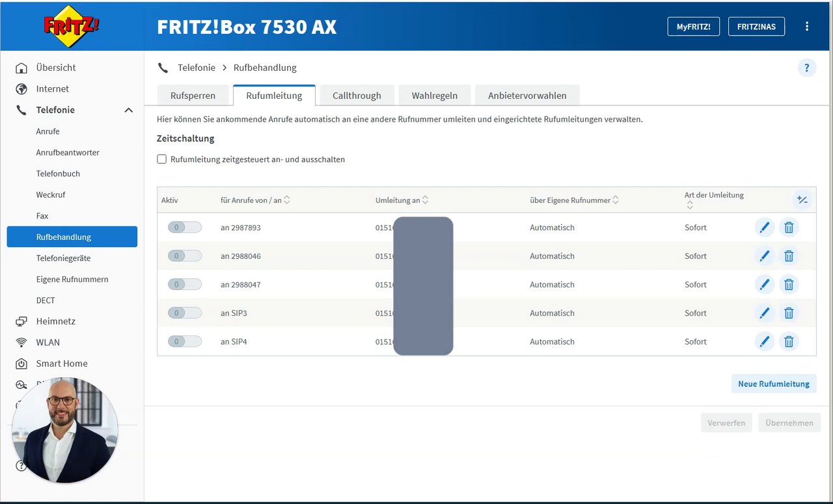The width and height of the screenshot is (833, 504).
Task: Delete the SIP4 call diversion
Action: point(789,341)
